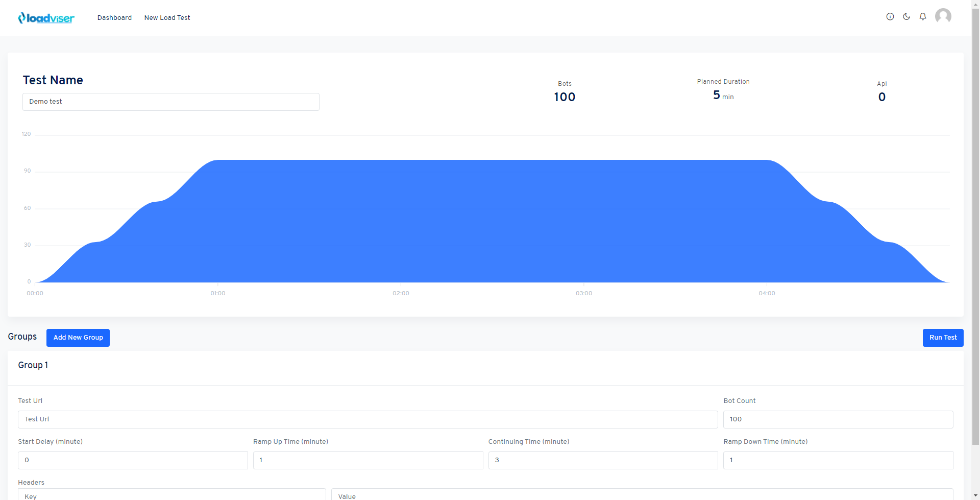Edit the Ramp Down Time field
This screenshot has height=500, width=980.
point(838,460)
